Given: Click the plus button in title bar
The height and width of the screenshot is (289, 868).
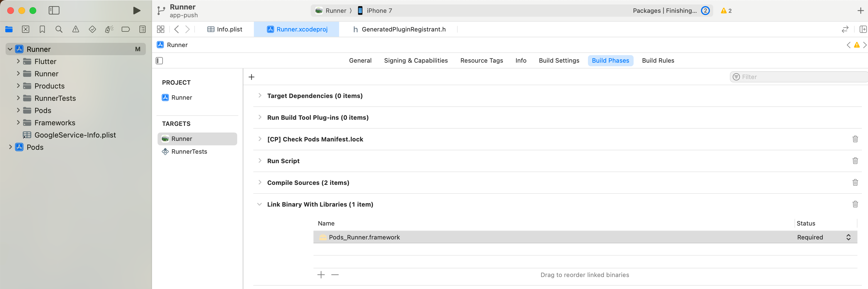Looking at the screenshot, I should [x=860, y=11].
